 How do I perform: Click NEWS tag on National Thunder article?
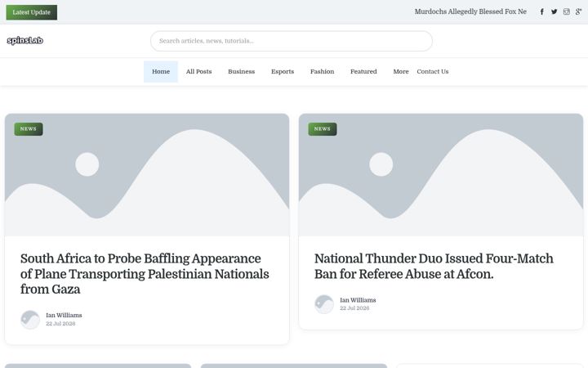click(x=323, y=129)
